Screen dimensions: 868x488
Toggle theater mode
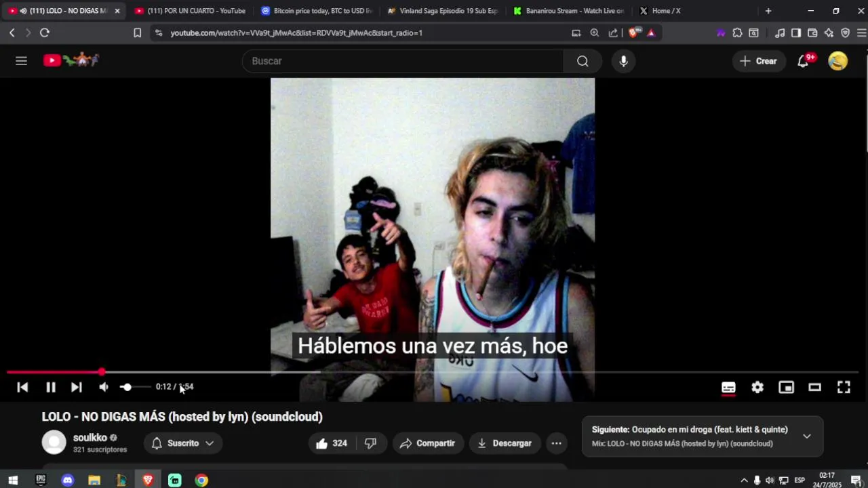point(815,387)
